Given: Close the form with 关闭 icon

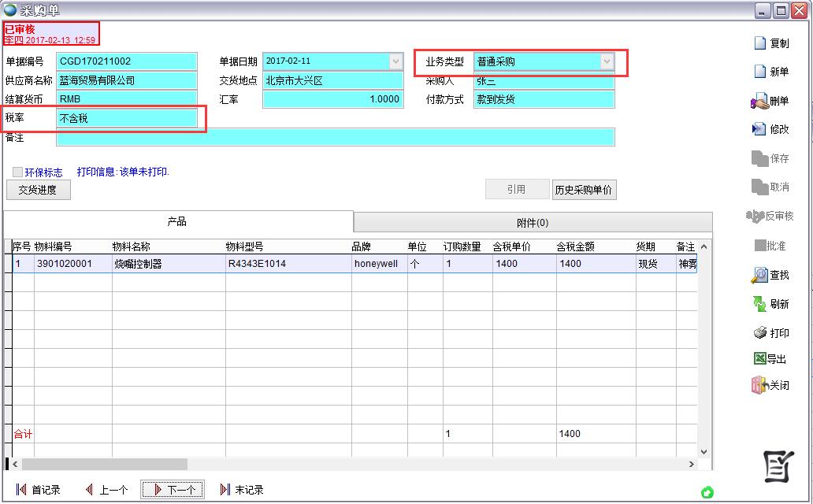Looking at the screenshot, I should [759, 386].
